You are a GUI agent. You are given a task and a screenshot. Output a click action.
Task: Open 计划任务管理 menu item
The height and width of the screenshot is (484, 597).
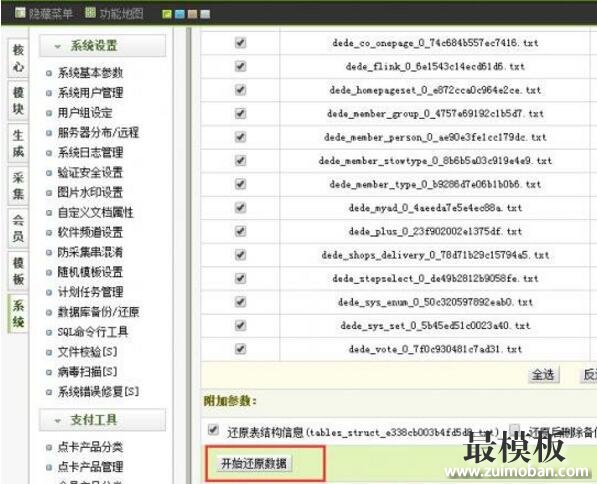point(90,292)
